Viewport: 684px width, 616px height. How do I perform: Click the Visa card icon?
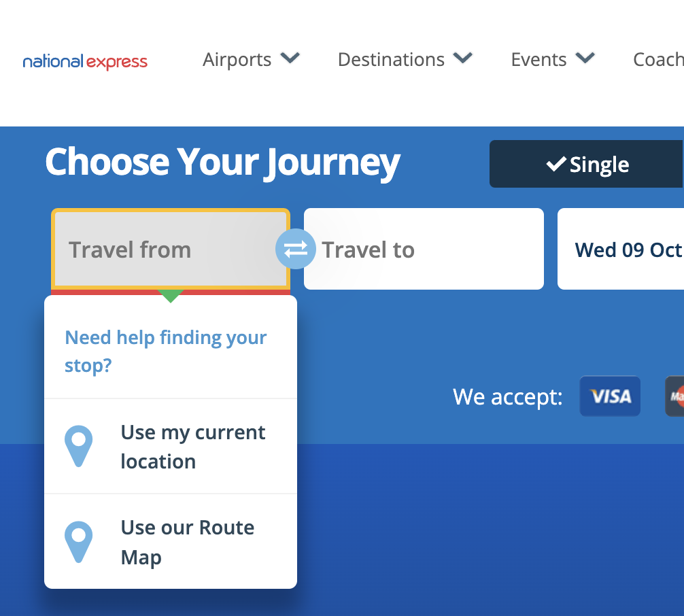[610, 396]
